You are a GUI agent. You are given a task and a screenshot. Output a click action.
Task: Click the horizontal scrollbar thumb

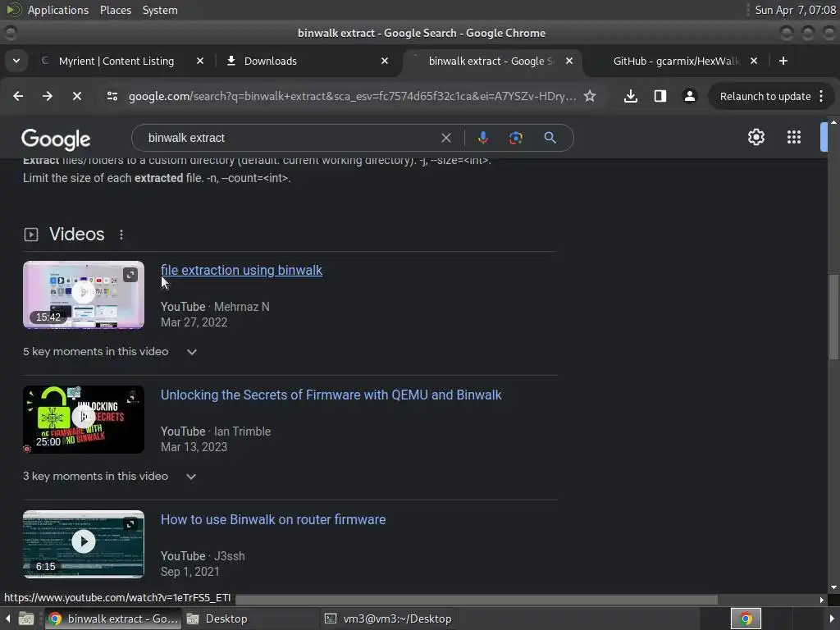[476, 600]
